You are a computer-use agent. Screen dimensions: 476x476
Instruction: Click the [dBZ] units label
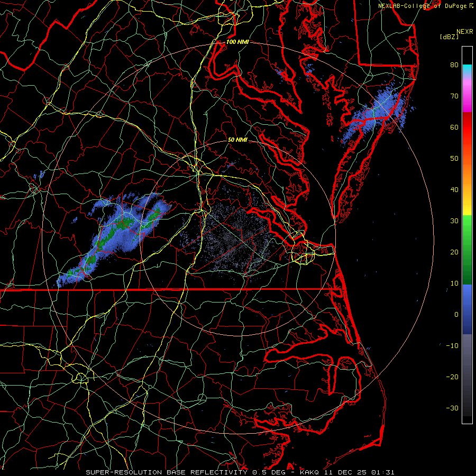pos(449,37)
